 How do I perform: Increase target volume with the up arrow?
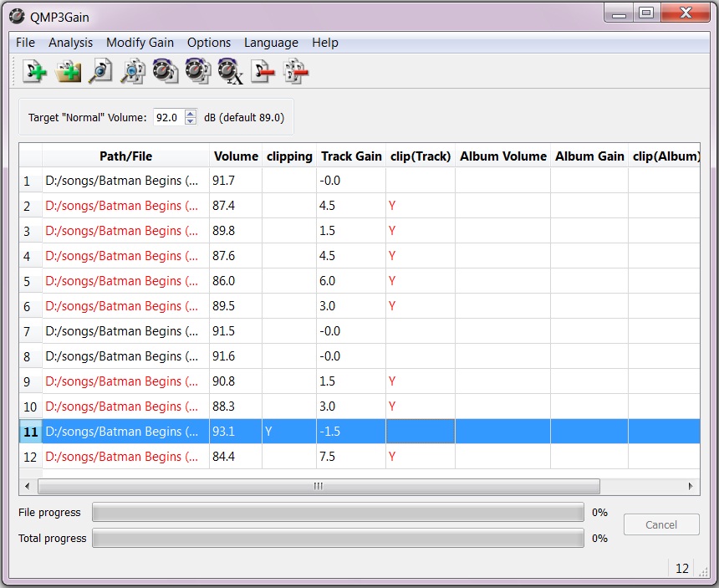pyautogui.click(x=191, y=114)
